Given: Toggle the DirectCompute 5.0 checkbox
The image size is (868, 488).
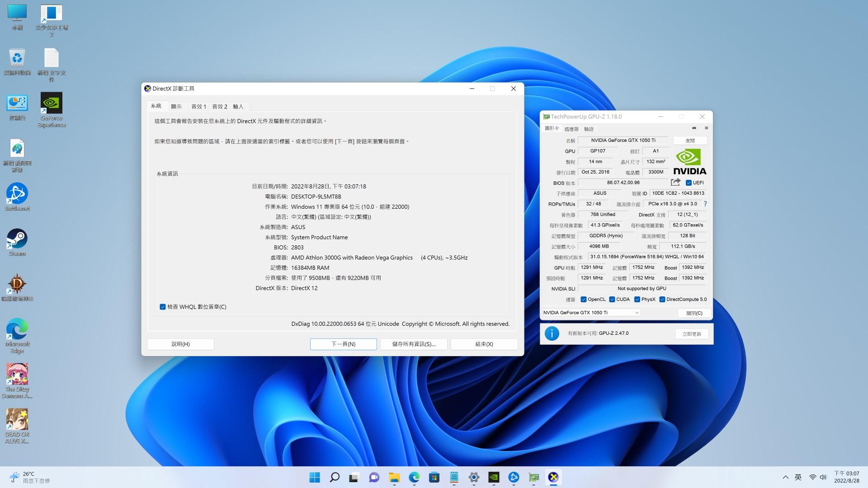Looking at the screenshot, I should [x=662, y=299].
